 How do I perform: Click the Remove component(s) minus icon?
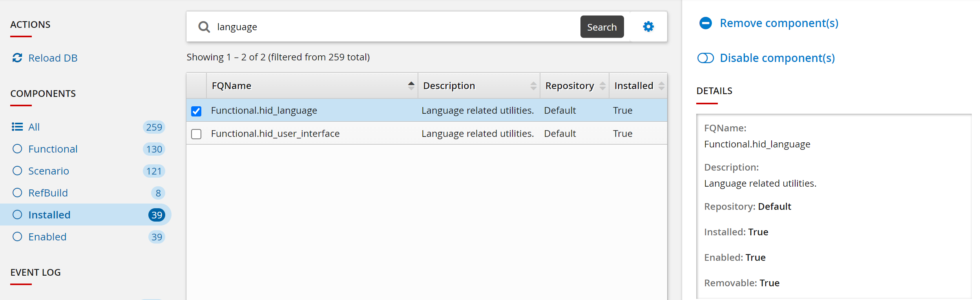[x=705, y=23]
